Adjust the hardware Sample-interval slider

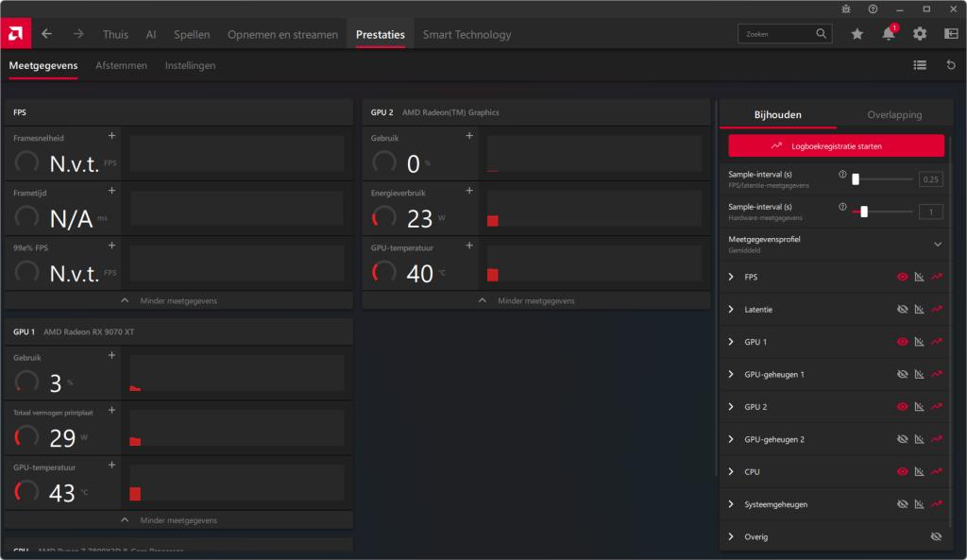[863, 212]
